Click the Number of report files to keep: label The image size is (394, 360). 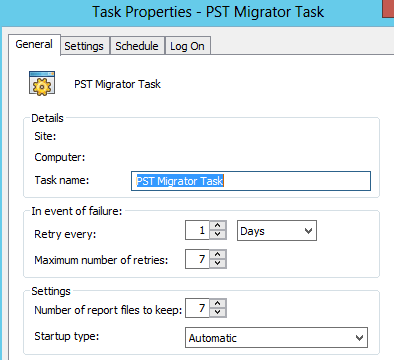(108, 310)
